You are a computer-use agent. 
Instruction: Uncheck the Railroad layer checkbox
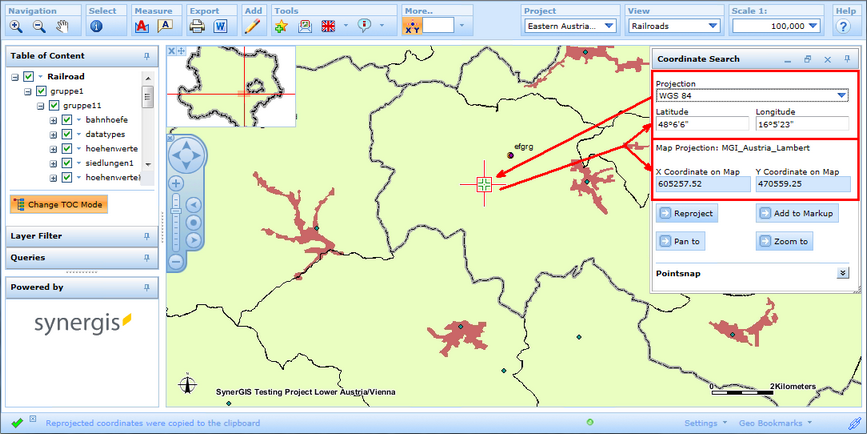tap(29, 77)
